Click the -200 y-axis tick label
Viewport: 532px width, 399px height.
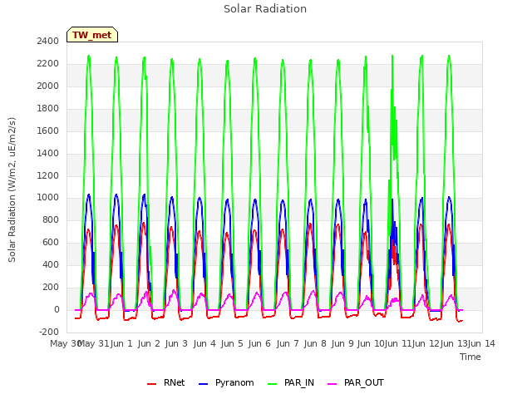pyautogui.click(x=49, y=332)
